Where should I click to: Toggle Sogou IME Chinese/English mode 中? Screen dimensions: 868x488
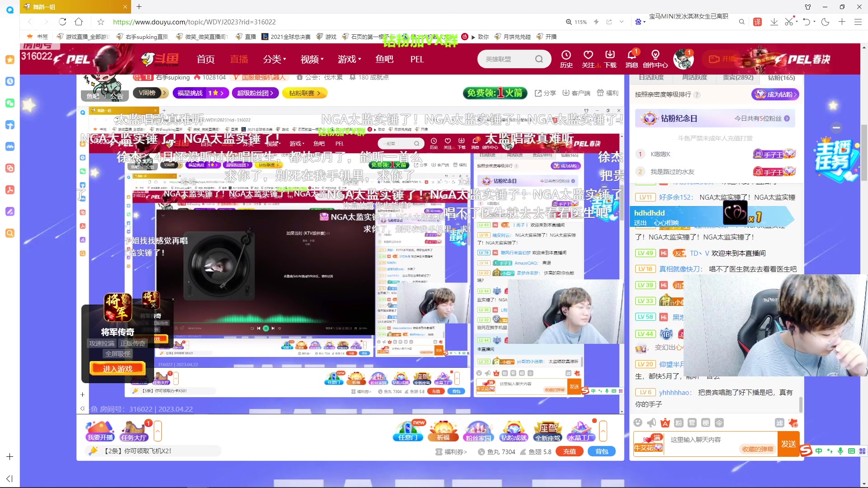819,451
